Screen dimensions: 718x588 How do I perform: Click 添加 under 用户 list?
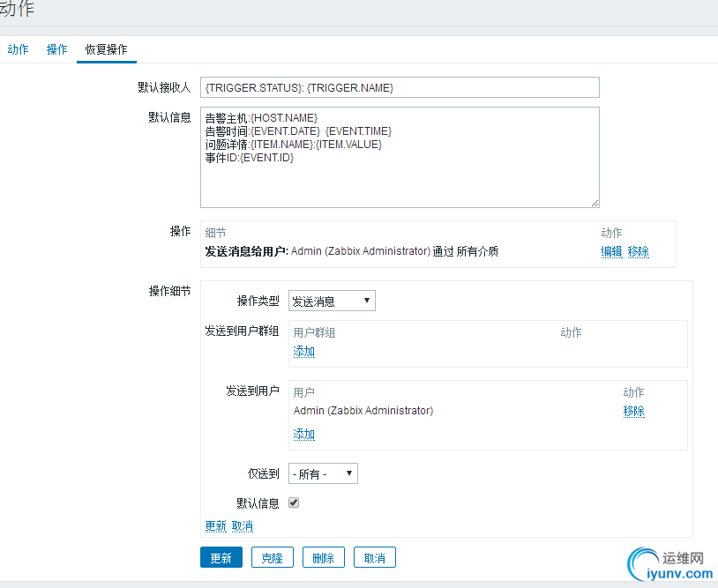304,434
